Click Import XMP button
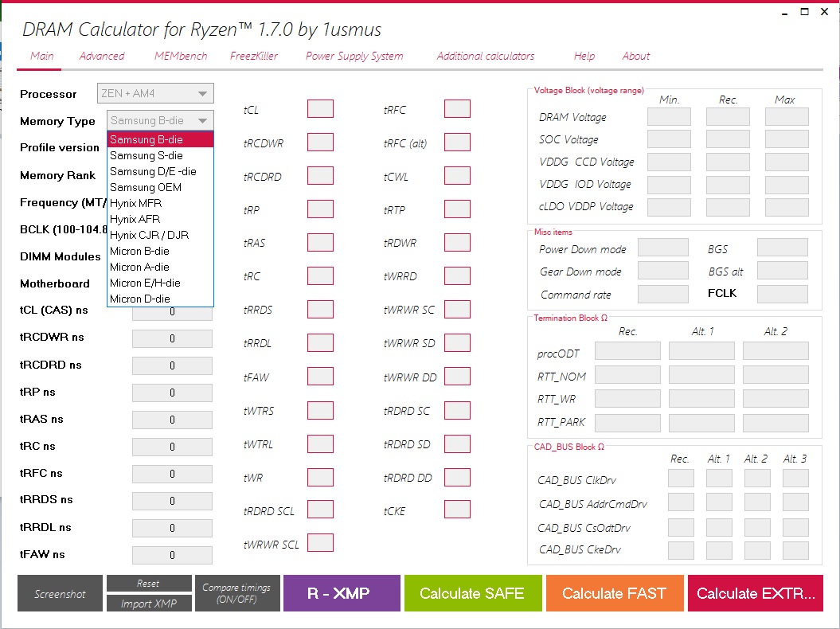Viewport: 840px width, 629px height. point(149,604)
